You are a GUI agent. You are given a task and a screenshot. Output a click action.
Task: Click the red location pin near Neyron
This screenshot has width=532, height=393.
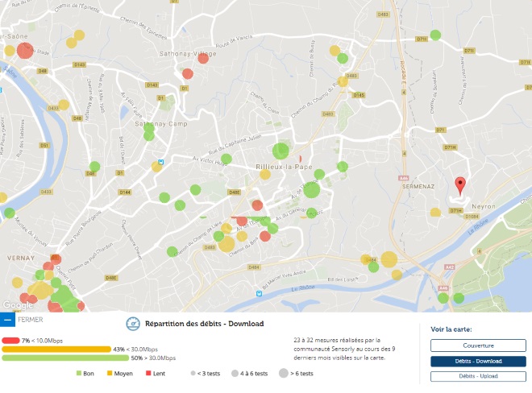tap(460, 186)
